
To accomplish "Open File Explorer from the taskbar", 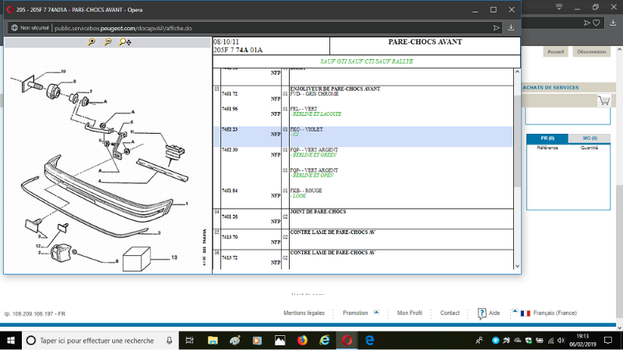I will [213, 341].
